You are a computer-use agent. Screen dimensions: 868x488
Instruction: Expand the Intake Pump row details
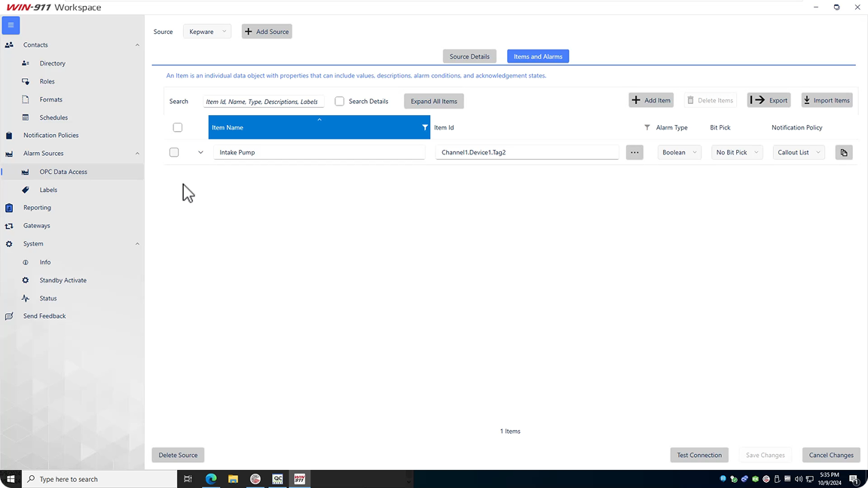[x=200, y=152]
